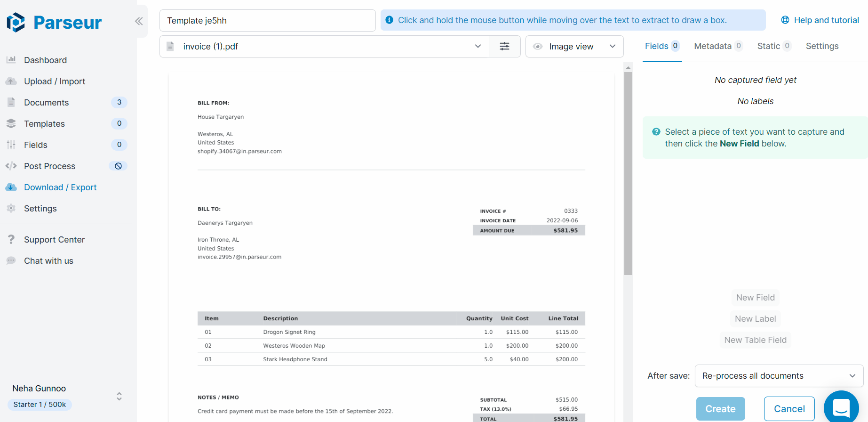Open the invoice (1).pdf document dropdown

pos(324,46)
